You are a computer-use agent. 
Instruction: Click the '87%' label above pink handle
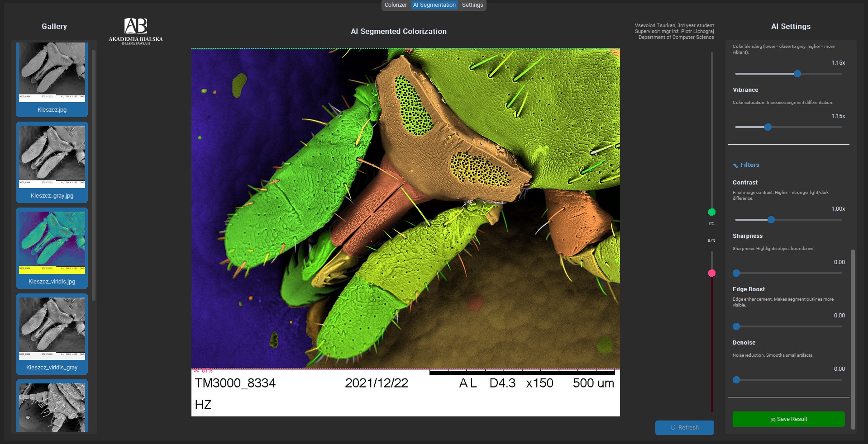tap(712, 241)
